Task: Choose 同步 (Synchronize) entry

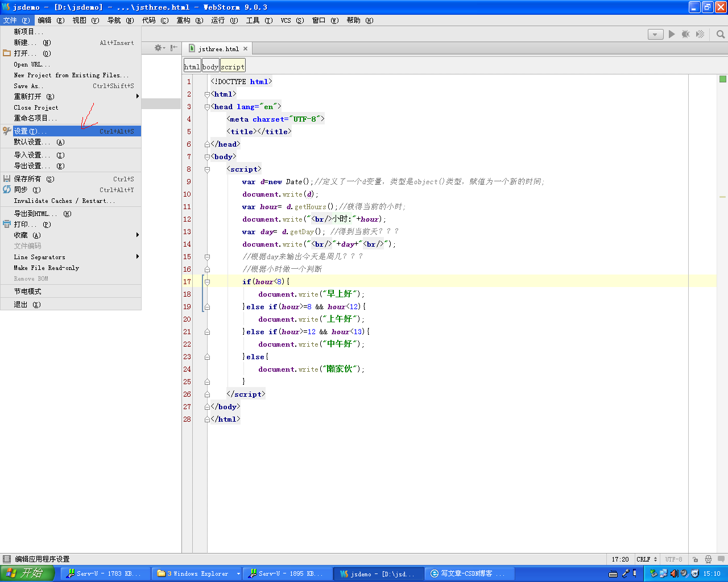Action: tap(71, 190)
